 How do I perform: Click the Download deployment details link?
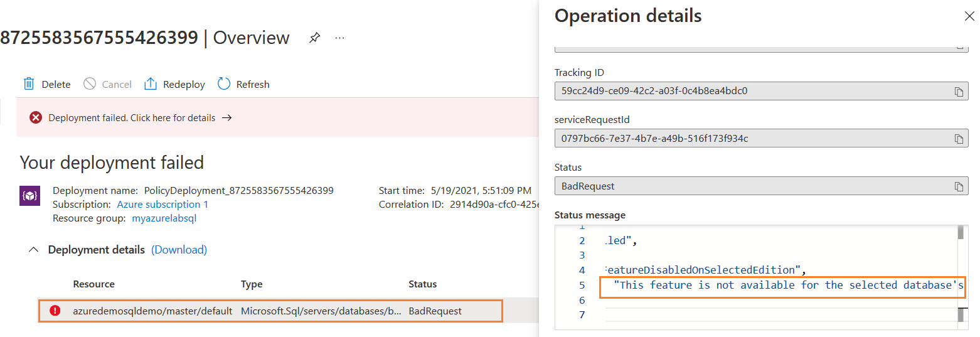179,250
